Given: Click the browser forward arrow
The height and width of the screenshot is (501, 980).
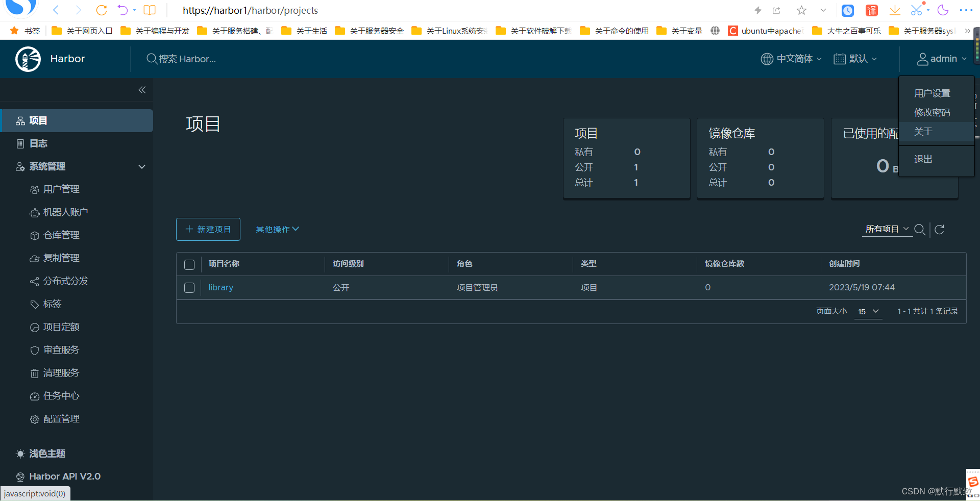Looking at the screenshot, I should tap(78, 10).
